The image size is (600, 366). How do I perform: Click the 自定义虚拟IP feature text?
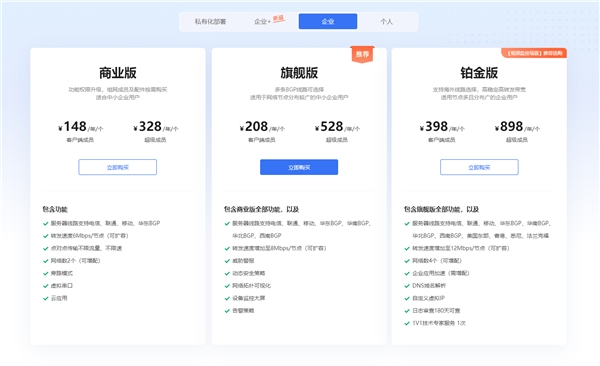coord(428,298)
